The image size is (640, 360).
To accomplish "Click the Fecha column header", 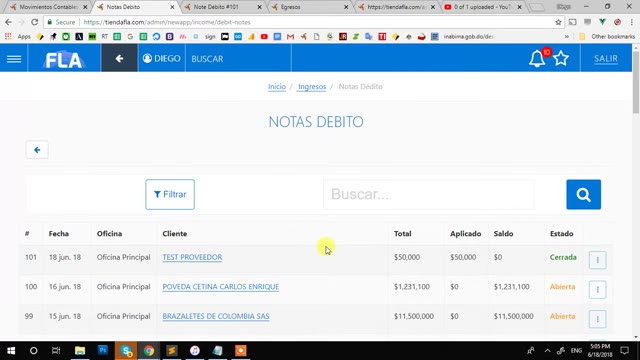I will coord(59,233).
